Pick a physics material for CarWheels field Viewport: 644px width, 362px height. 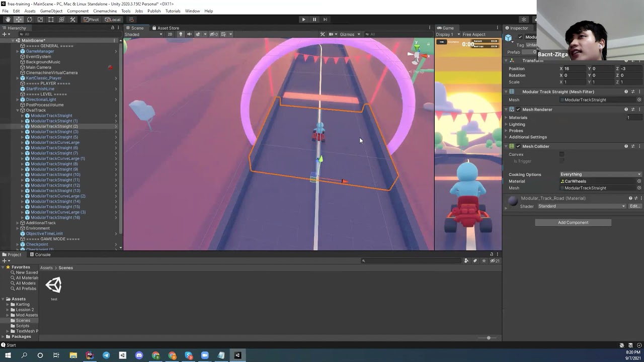pos(639,181)
